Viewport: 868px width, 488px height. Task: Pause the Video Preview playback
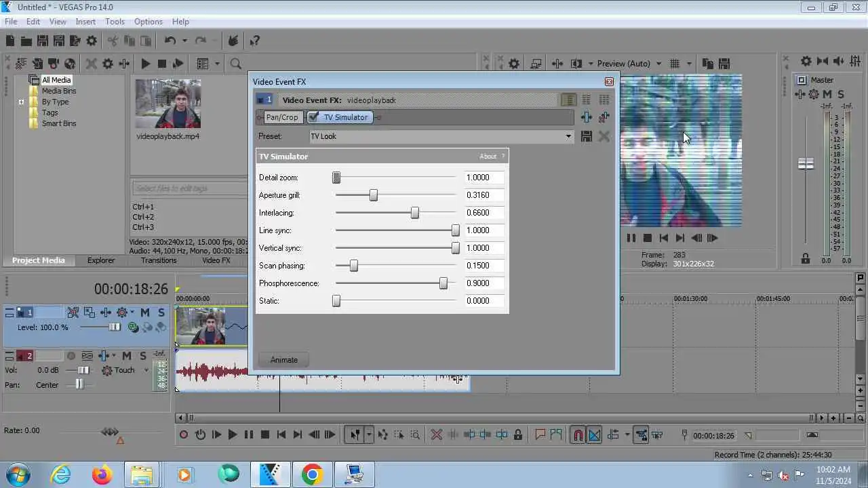click(x=631, y=238)
